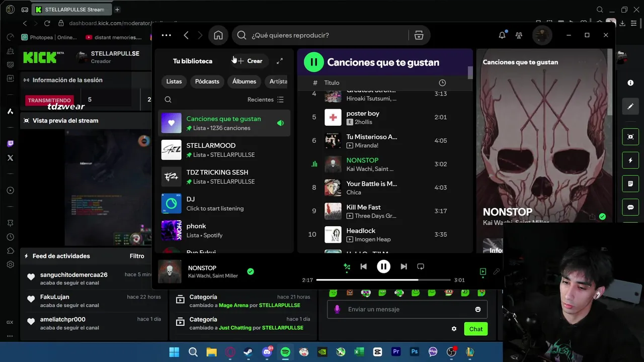
Task: Open Photopea bookmark in browser
Action: [x=49, y=37]
